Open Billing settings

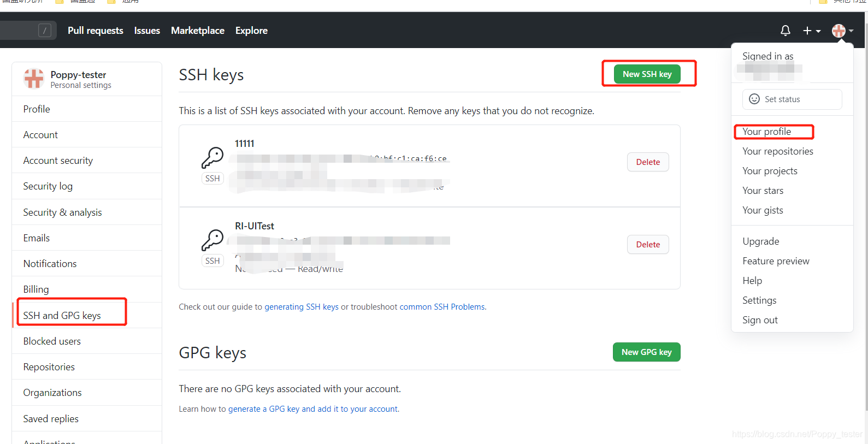click(x=87, y=289)
